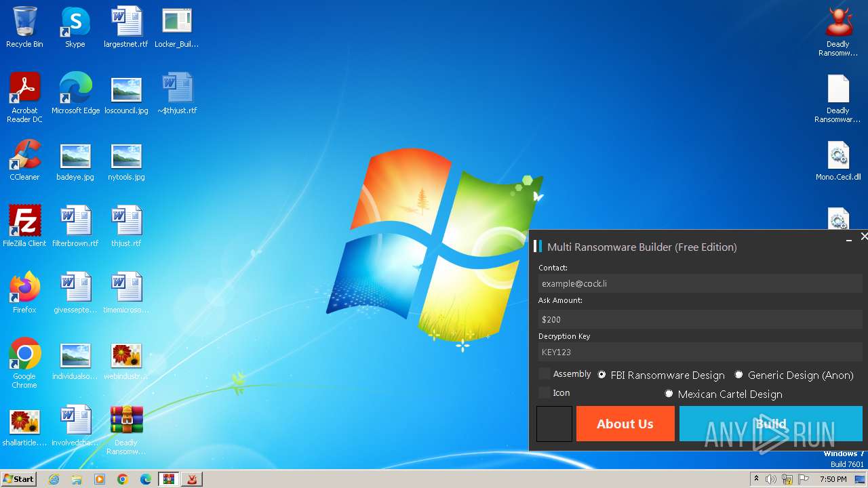Click the Build button
Viewport: 868px width, 488px height.
pyautogui.click(x=771, y=424)
